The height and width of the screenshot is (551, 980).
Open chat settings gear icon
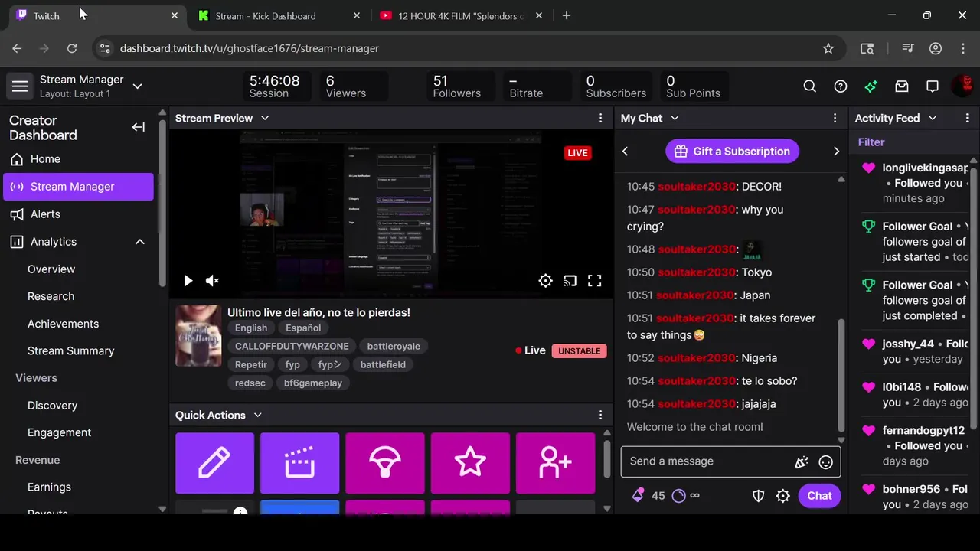(x=782, y=496)
